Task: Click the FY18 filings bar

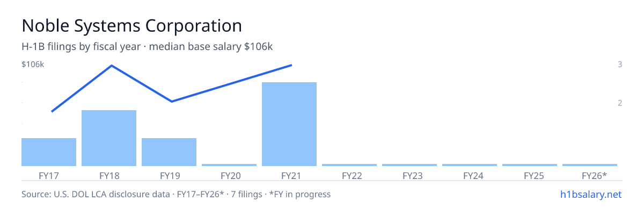Action: click(x=109, y=138)
